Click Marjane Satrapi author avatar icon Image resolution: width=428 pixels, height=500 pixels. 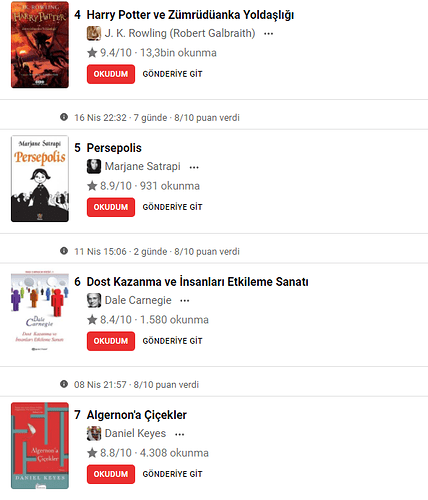pos(94,166)
